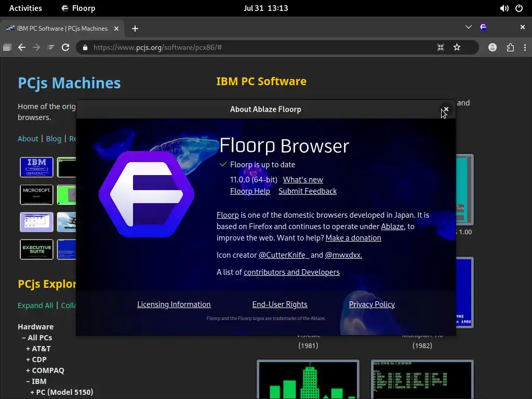Open the Blog link
The width and height of the screenshot is (532, 399).
click(x=54, y=139)
